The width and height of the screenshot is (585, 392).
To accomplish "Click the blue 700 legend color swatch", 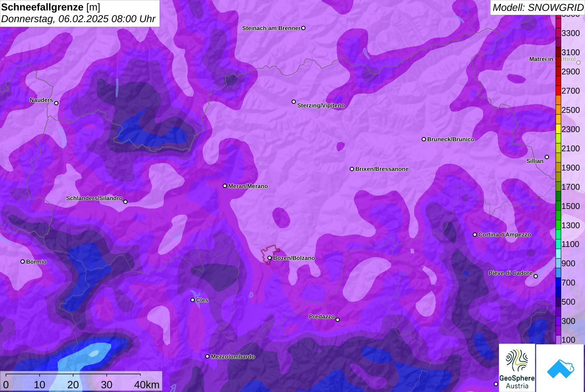I will [558, 283].
